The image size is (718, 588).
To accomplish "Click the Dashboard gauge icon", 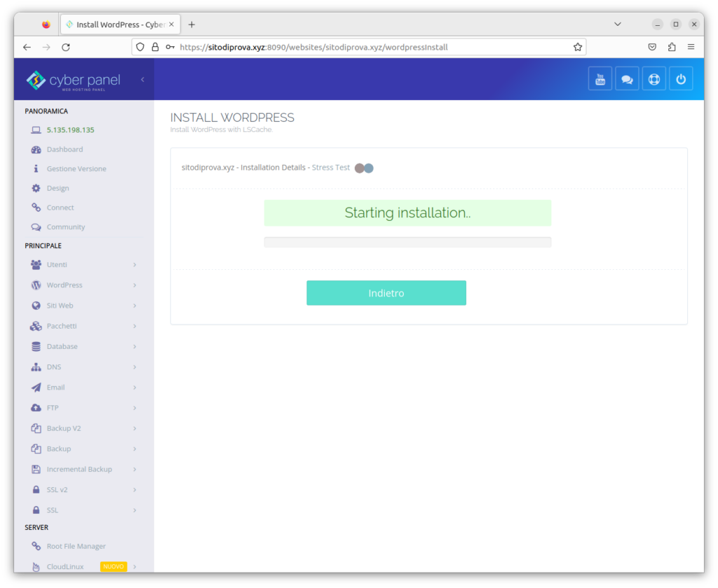I will click(36, 150).
